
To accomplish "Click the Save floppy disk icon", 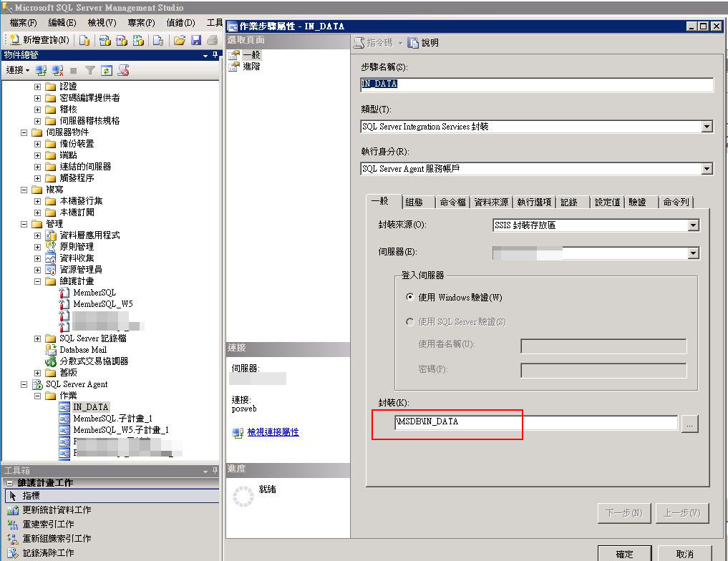I will click(196, 40).
